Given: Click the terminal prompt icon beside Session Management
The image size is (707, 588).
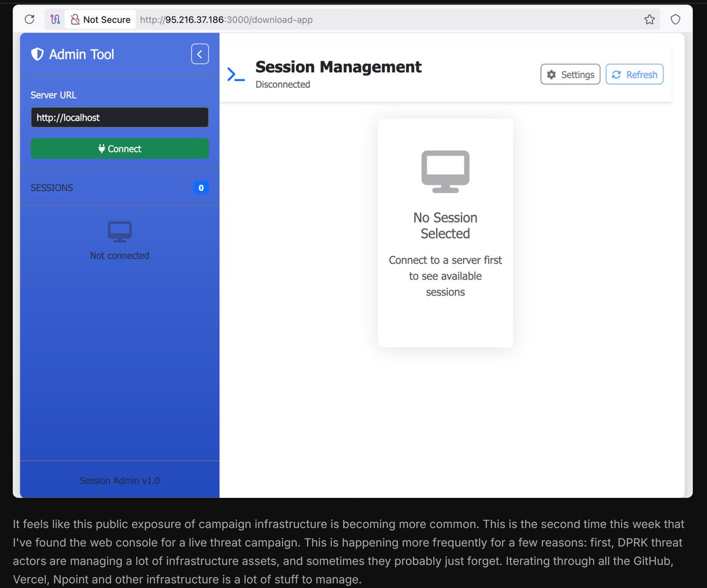Looking at the screenshot, I should pos(235,74).
